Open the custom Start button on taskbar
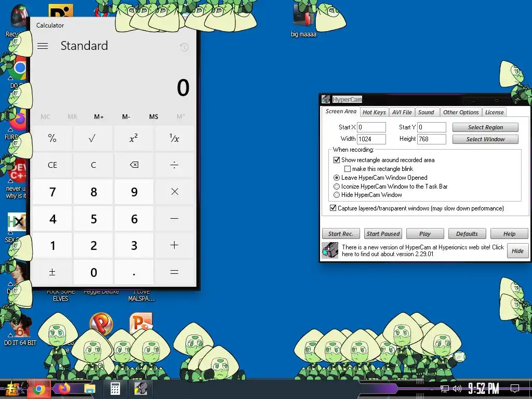Image resolution: width=532 pixels, height=399 pixels. point(12,389)
